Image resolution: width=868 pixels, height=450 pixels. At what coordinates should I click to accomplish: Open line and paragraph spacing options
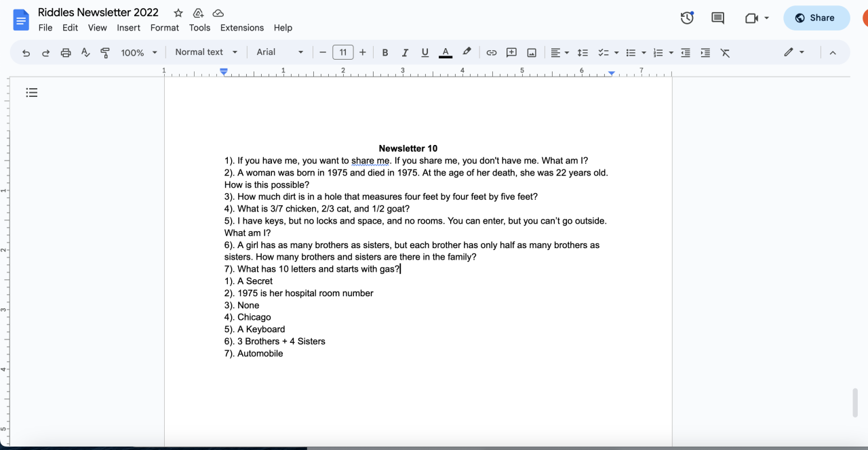tap(583, 52)
